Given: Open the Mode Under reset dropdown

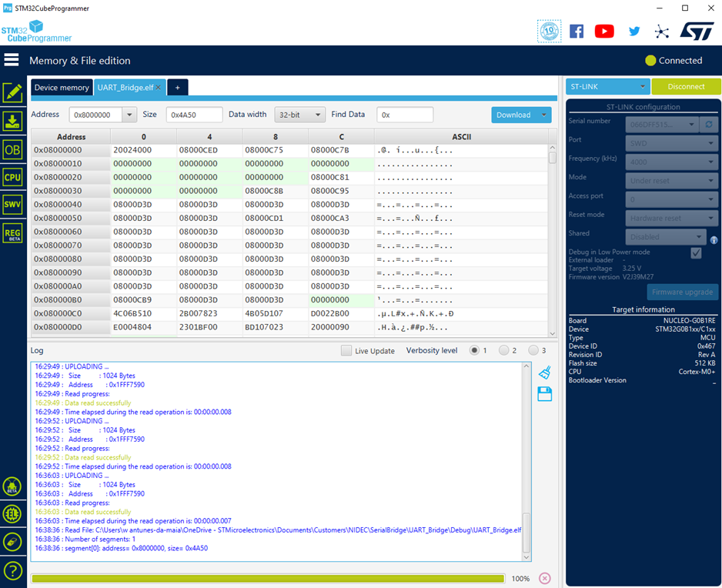Looking at the screenshot, I should [671, 181].
